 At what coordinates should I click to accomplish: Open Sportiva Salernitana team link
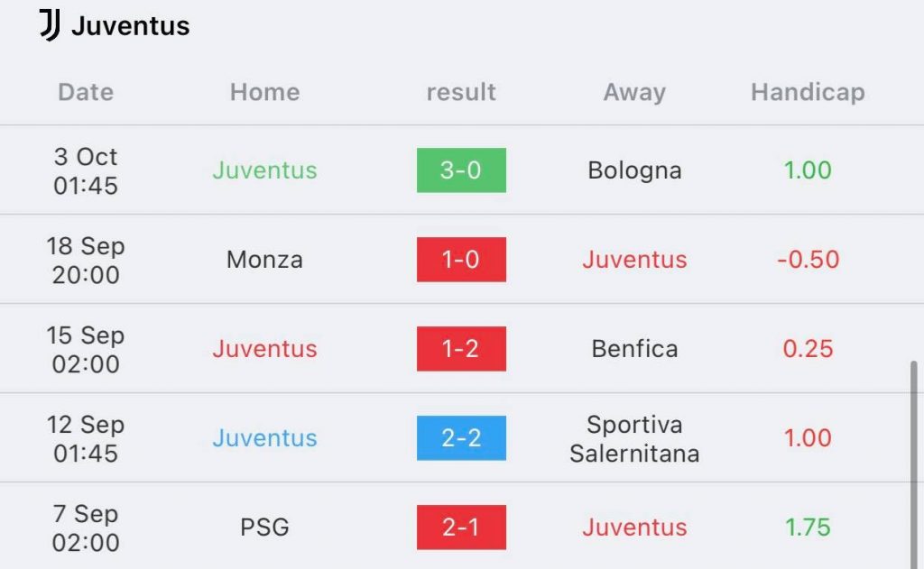(x=634, y=439)
